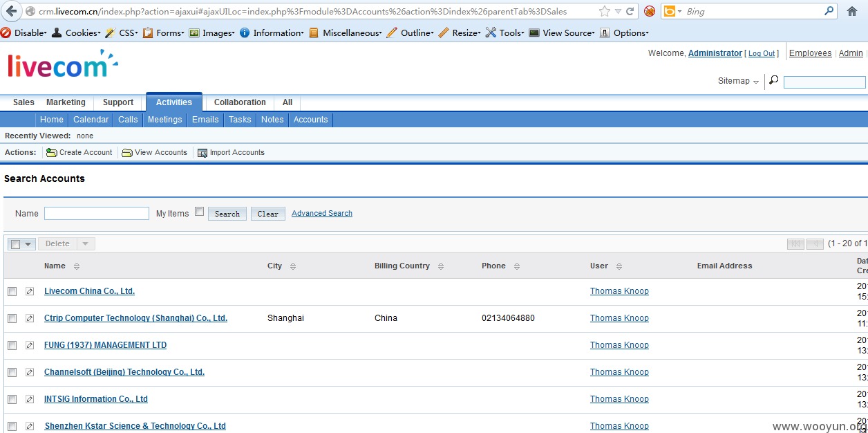Switch to the Support tab
Screen dimensions: 868x433
coord(118,102)
